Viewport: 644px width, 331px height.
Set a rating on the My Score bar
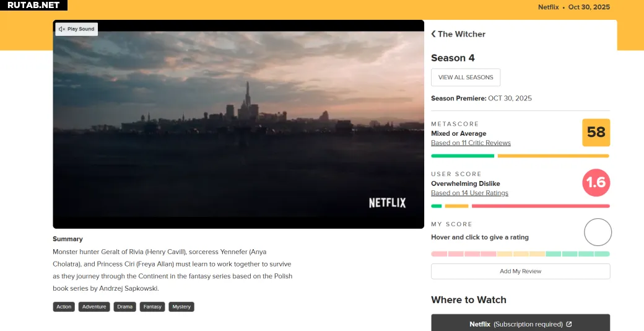(x=520, y=254)
